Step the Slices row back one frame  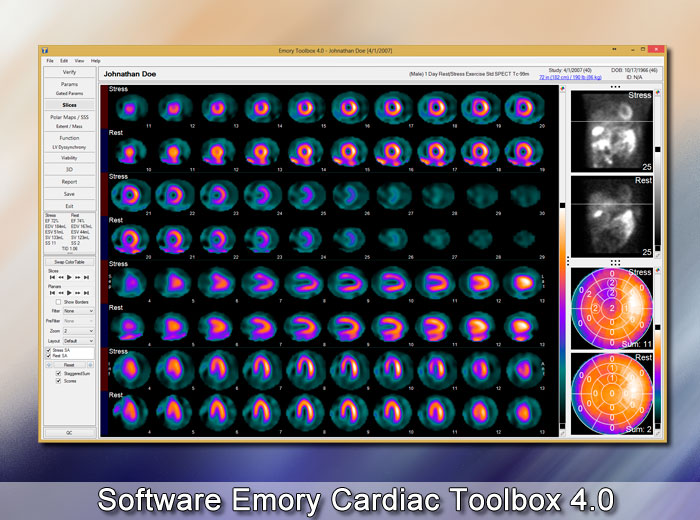pos(59,277)
